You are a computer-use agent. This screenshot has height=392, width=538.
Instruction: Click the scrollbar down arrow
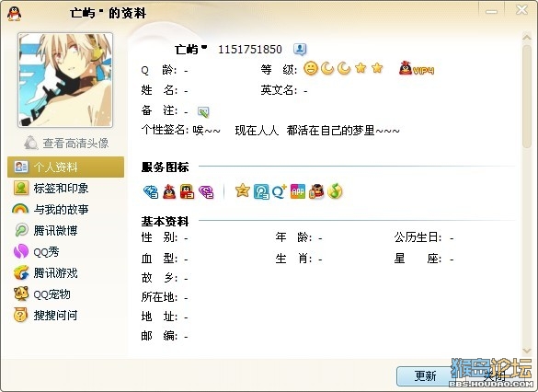tap(527, 351)
